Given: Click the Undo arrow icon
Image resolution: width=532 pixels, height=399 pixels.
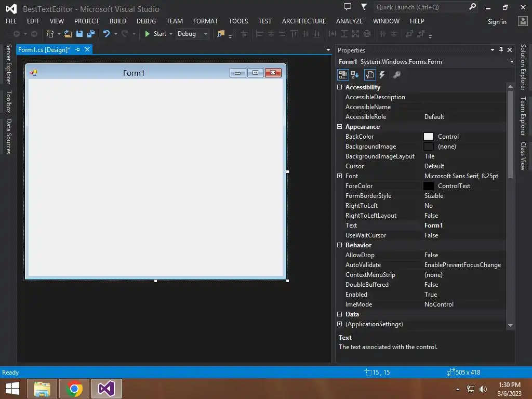Looking at the screenshot, I should point(107,34).
